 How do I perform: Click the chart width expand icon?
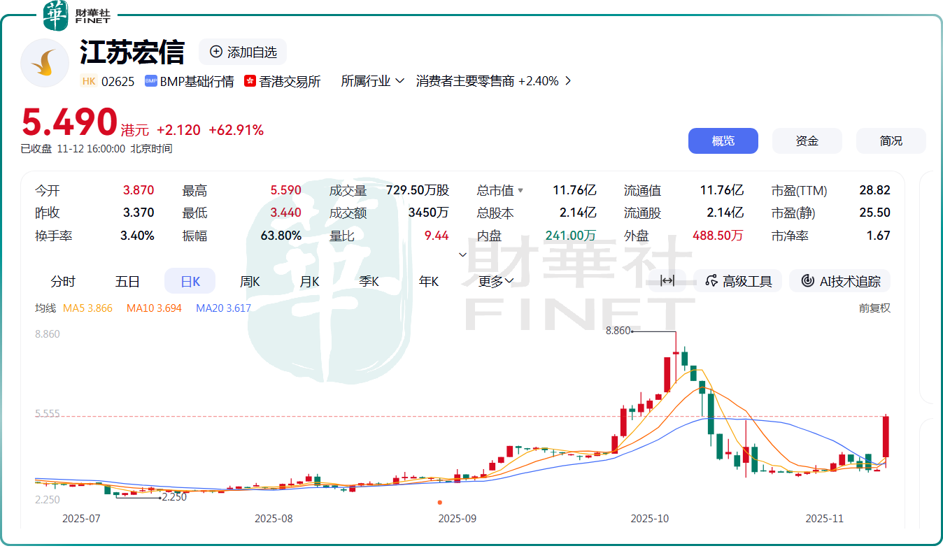[667, 281]
